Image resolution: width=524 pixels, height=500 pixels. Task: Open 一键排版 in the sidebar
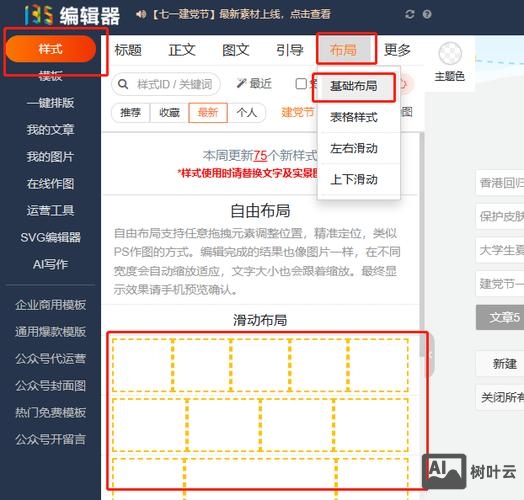click(50, 103)
